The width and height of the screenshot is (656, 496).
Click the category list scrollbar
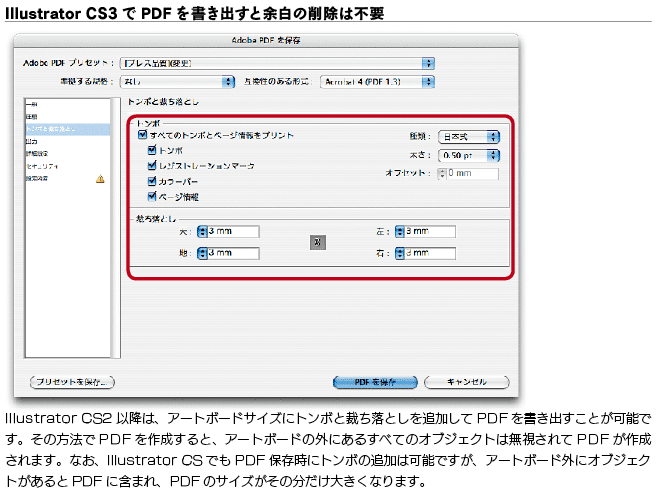tap(116, 228)
